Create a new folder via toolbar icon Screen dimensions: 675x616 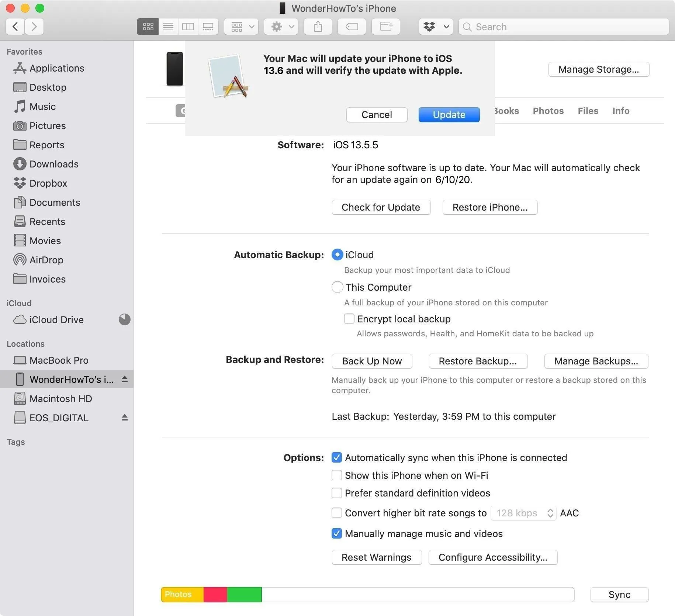pyautogui.click(x=386, y=27)
